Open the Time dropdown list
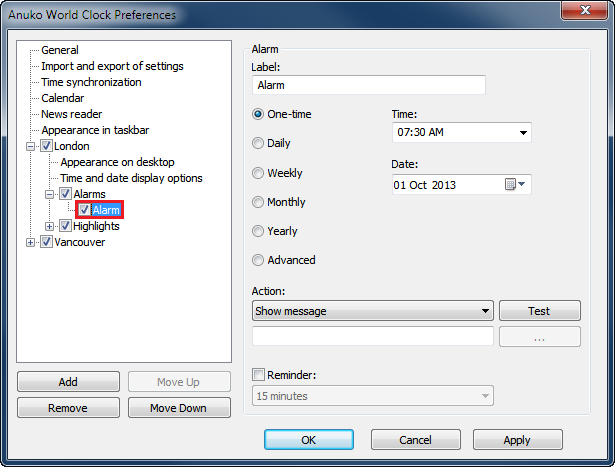Screen dimensions: 615x467 click(x=523, y=133)
